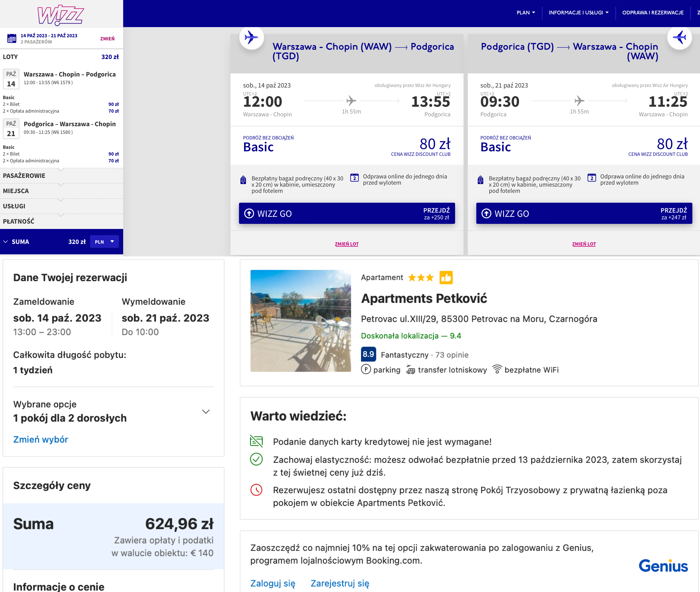The height and width of the screenshot is (592, 700).
Task: Click the calendar icon beside travel dates
Action: pos(12,39)
